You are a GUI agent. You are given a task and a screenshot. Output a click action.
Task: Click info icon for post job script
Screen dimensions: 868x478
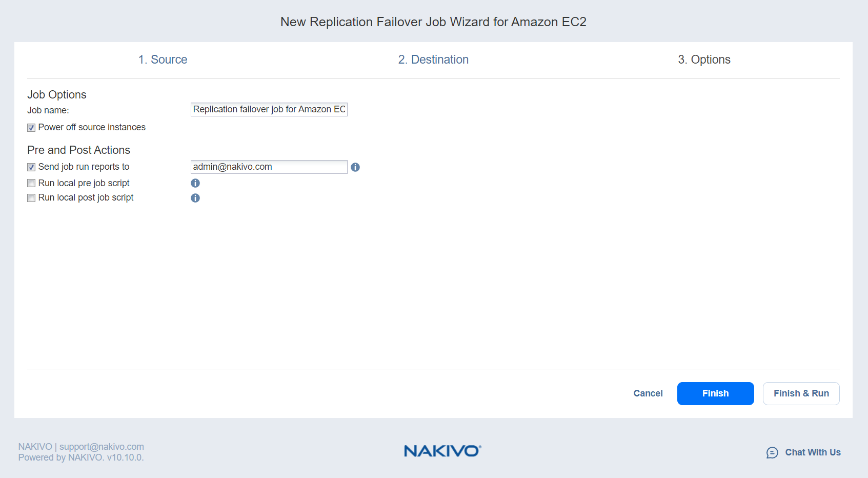click(x=195, y=198)
